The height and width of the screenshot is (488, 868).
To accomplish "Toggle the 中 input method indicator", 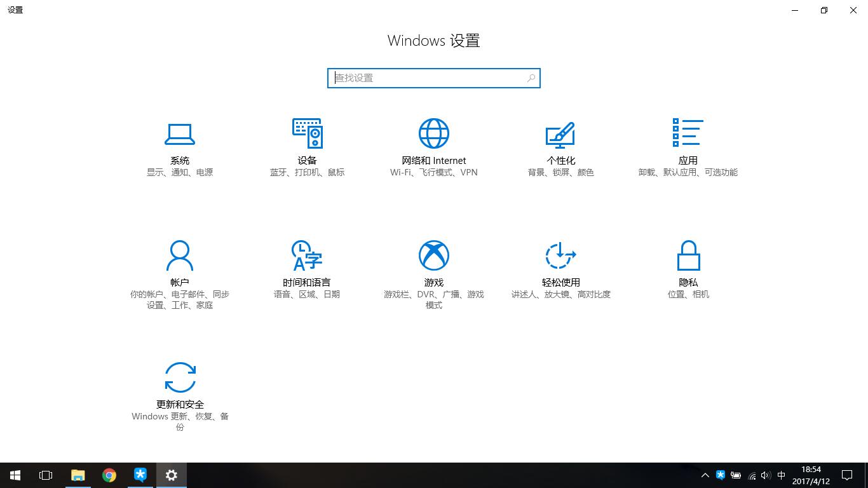I will coord(781,475).
